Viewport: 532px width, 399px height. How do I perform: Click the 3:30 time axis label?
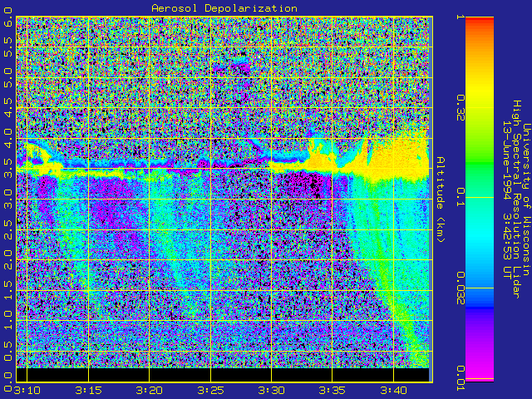click(272, 391)
